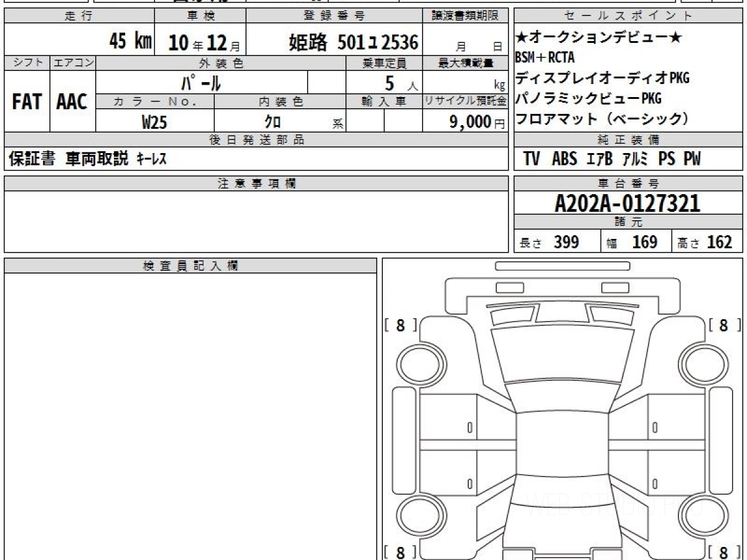Click the color number W25
The image size is (747, 560).
tap(154, 122)
